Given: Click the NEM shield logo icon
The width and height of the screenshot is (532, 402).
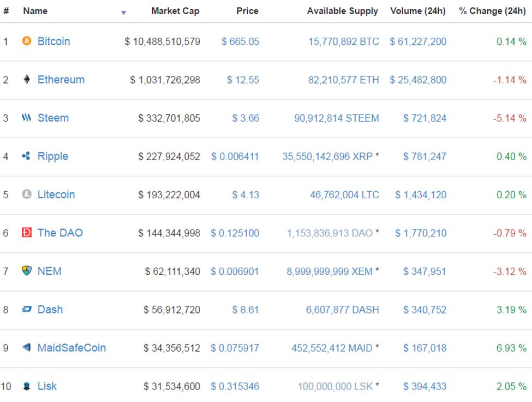Looking at the screenshot, I should tap(27, 270).
